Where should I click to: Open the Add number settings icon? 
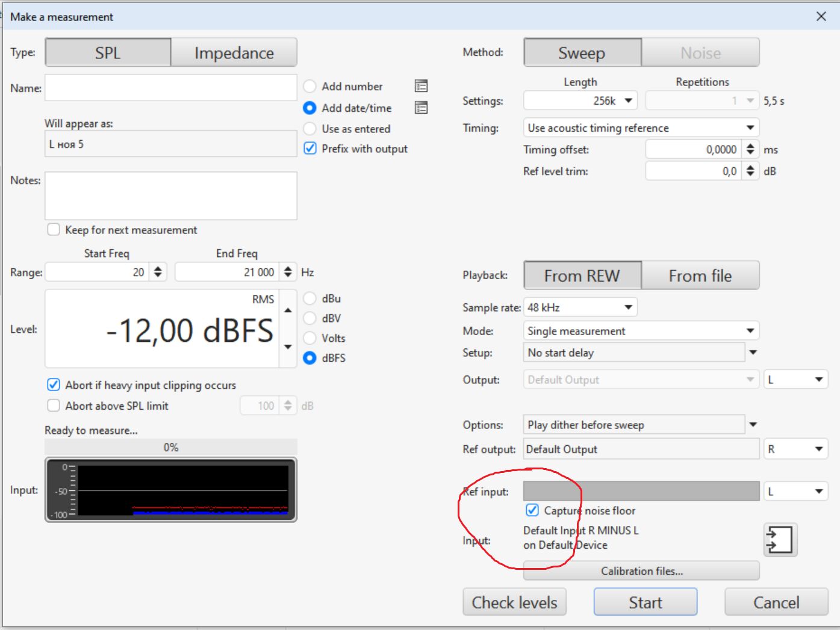(421, 86)
